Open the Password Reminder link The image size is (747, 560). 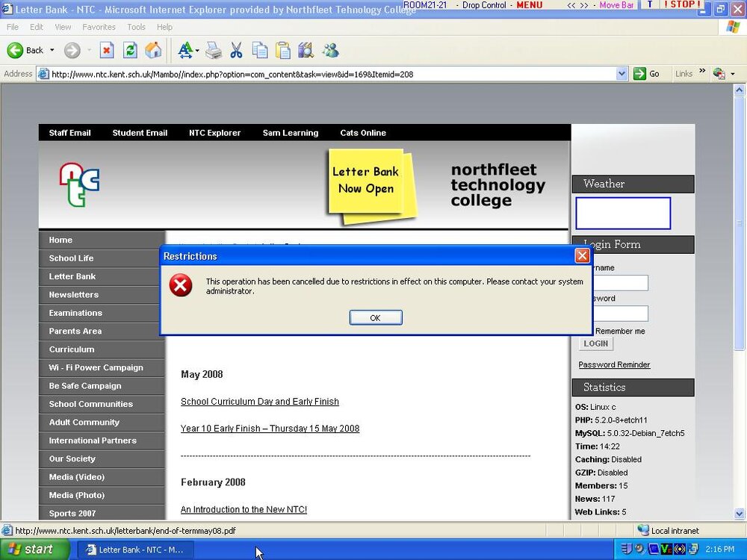[614, 365]
